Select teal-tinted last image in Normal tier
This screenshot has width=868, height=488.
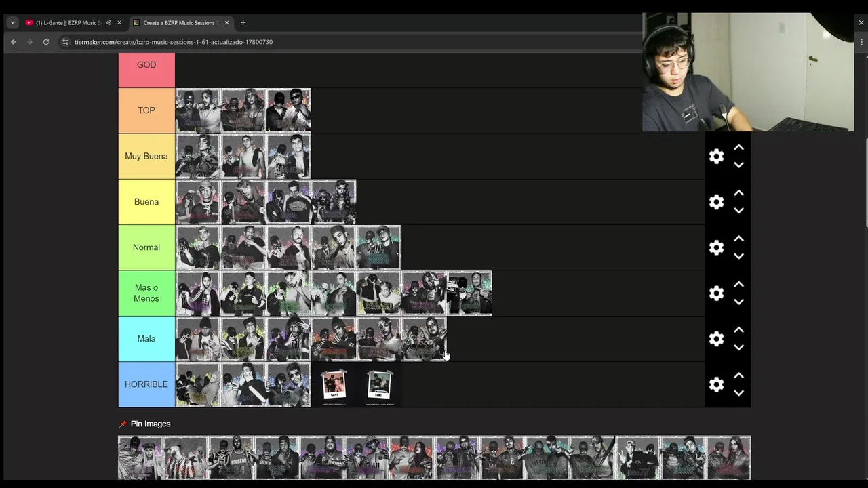[x=378, y=247]
